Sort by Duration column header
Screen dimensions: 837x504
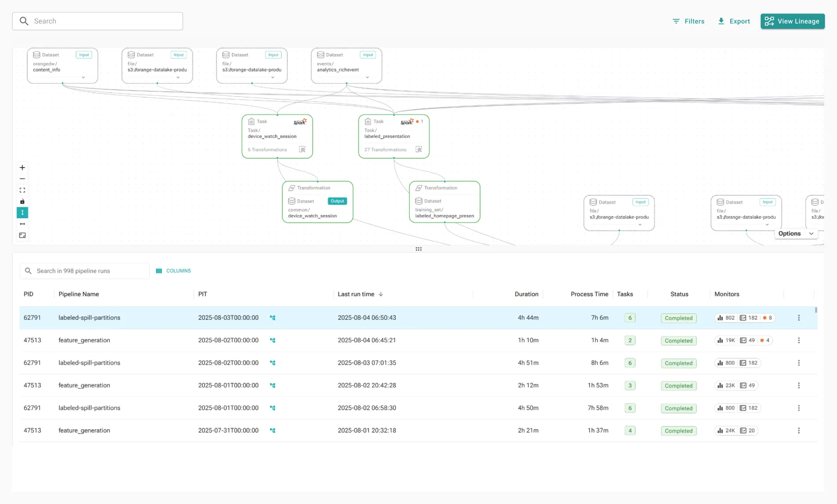(x=526, y=294)
